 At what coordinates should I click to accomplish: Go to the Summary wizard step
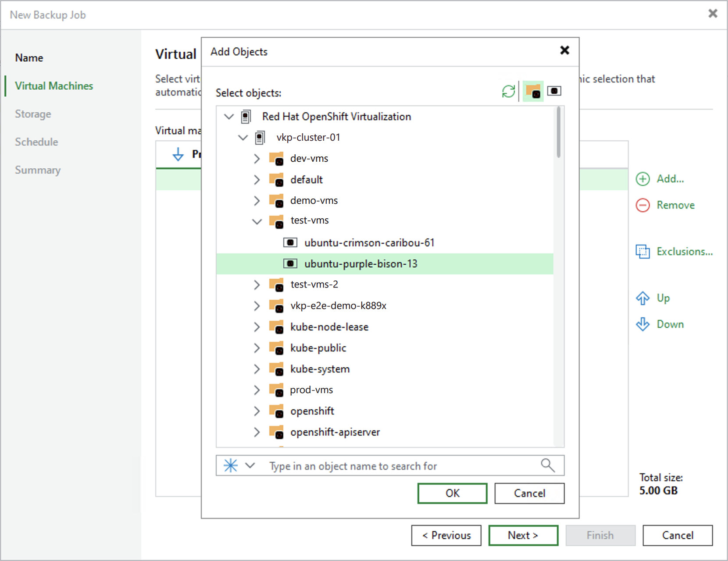click(x=38, y=170)
